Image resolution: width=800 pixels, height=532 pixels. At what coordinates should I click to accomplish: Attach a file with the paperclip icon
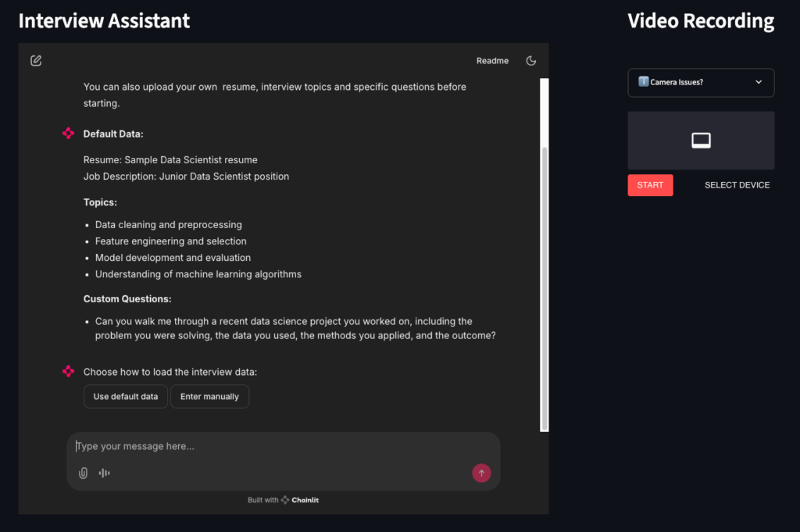83,473
